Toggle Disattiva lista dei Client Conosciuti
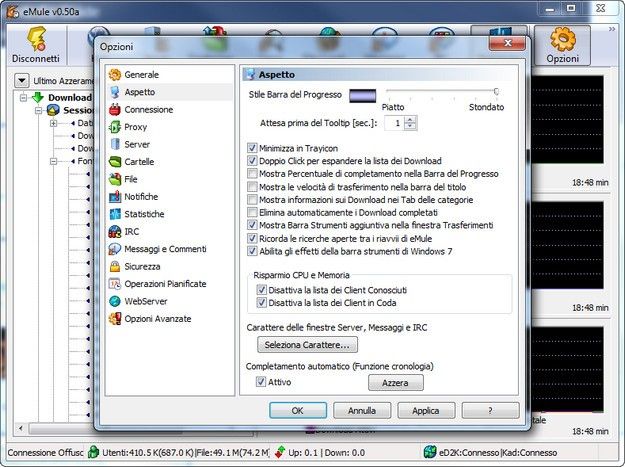This screenshot has width=625, height=467. click(x=261, y=290)
